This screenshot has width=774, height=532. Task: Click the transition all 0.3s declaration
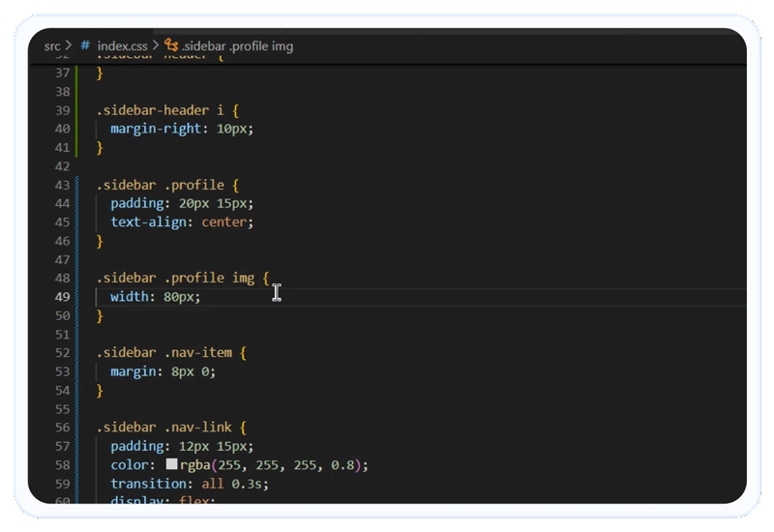coord(190,484)
